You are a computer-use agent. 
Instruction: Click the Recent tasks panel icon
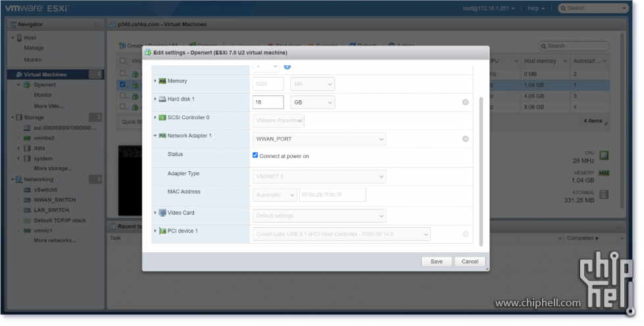point(112,227)
